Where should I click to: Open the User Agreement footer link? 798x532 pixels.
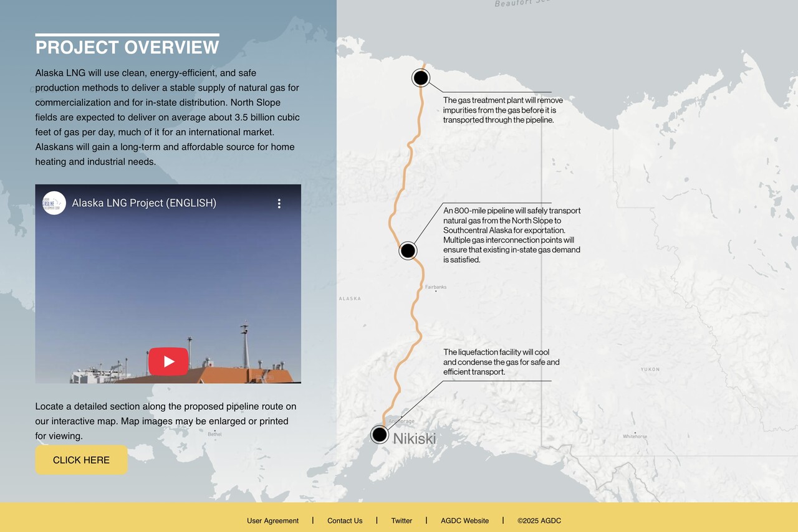pos(272,521)
